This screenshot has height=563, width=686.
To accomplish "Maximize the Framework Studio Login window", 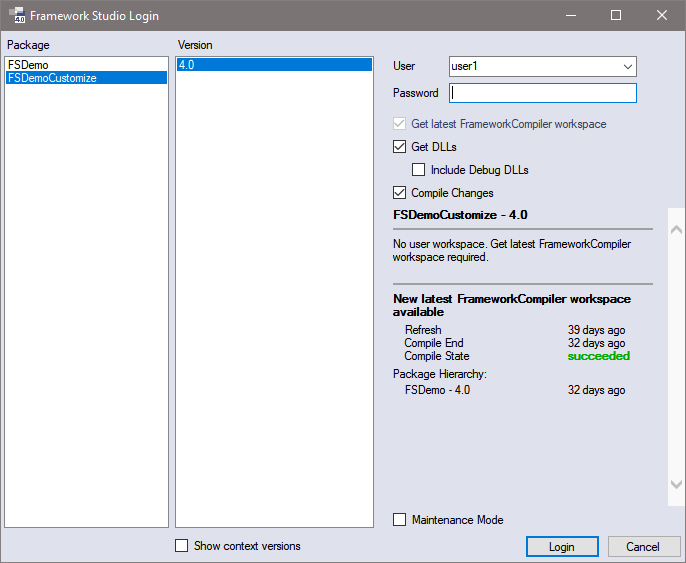I will coord(616,15).
